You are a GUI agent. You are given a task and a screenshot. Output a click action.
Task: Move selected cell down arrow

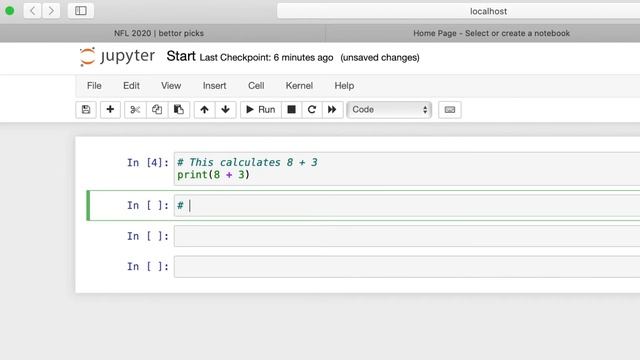click(225, 110)
